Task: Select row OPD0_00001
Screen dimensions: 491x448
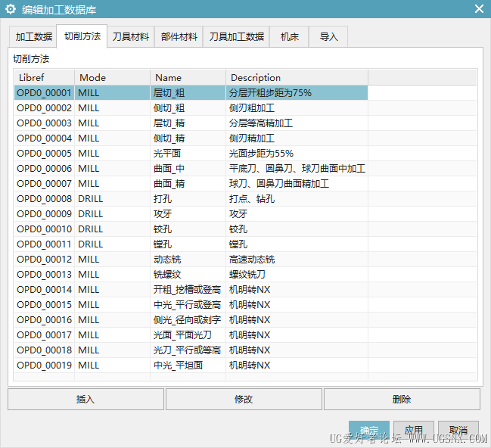Action: (x=191, y=93)
